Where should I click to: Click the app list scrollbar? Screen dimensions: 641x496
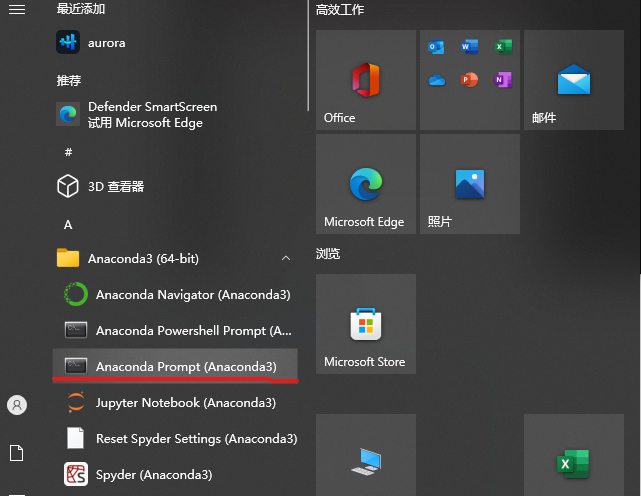tap(308, 55)
